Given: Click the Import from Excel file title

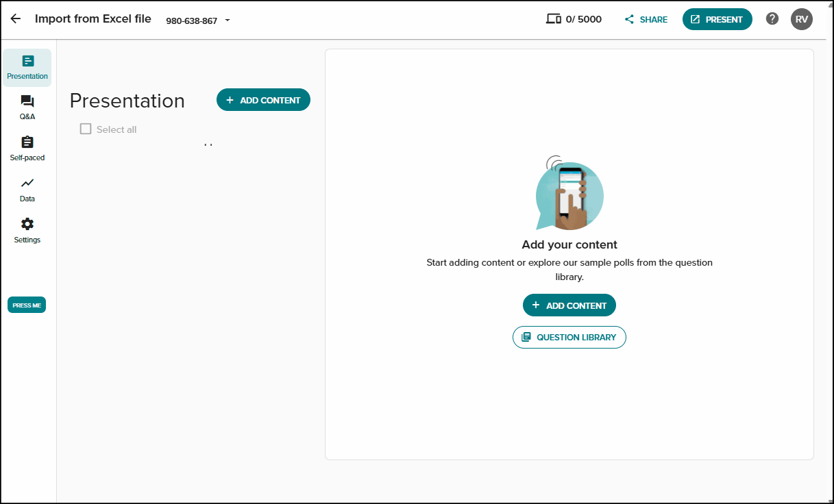Looking at the screenshot, I should pos(93,18).
